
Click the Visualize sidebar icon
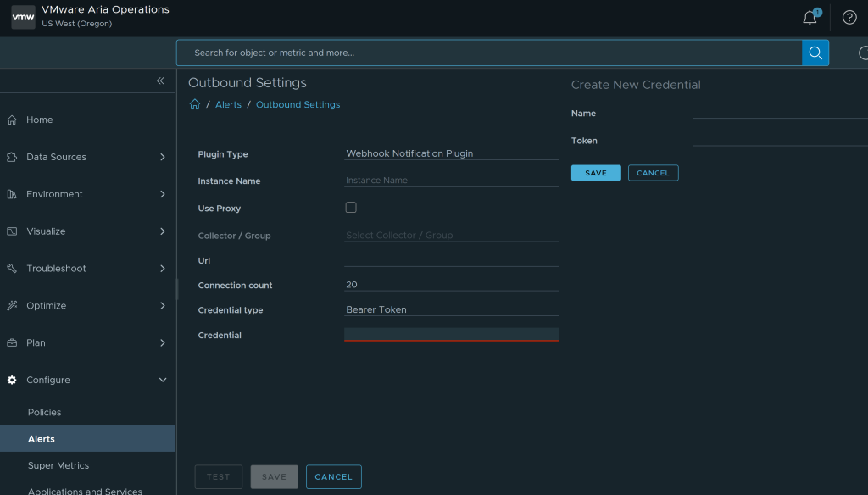12,231
